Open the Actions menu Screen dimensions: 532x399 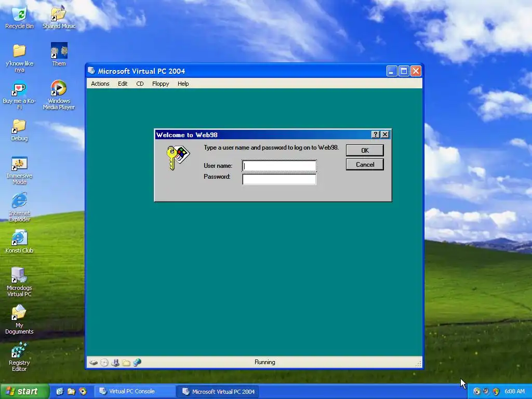tap(100, 84)
